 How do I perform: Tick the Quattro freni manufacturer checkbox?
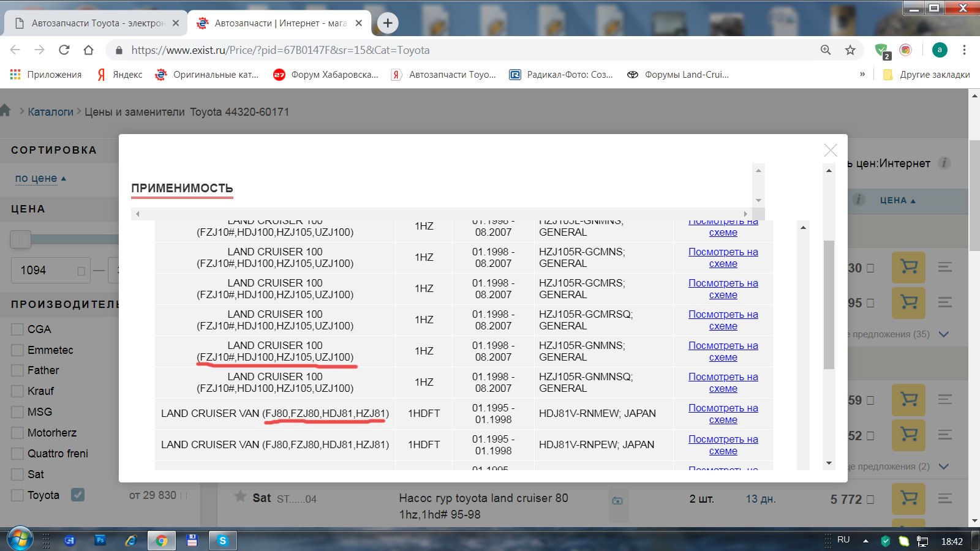pyautogui.click(x=17, y=454)
